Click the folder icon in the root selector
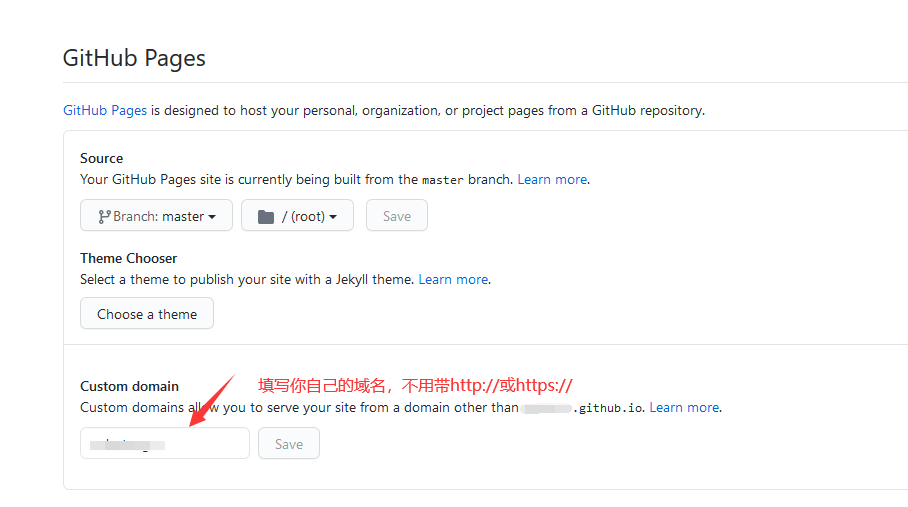 tap(266, 216)
